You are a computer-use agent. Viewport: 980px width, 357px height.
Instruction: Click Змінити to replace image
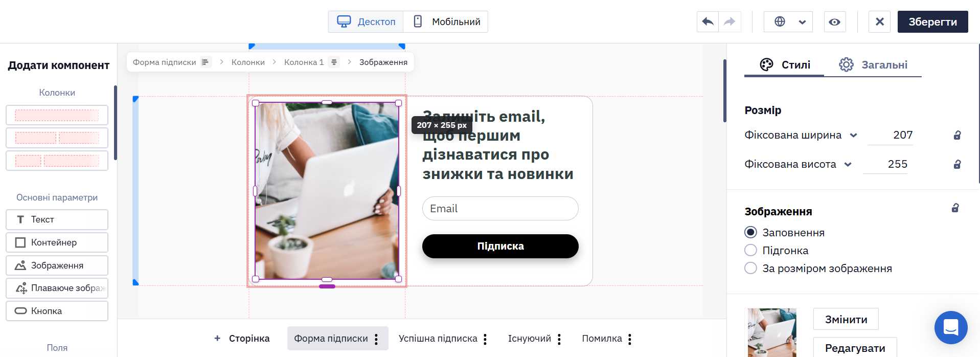pos(846,319)
